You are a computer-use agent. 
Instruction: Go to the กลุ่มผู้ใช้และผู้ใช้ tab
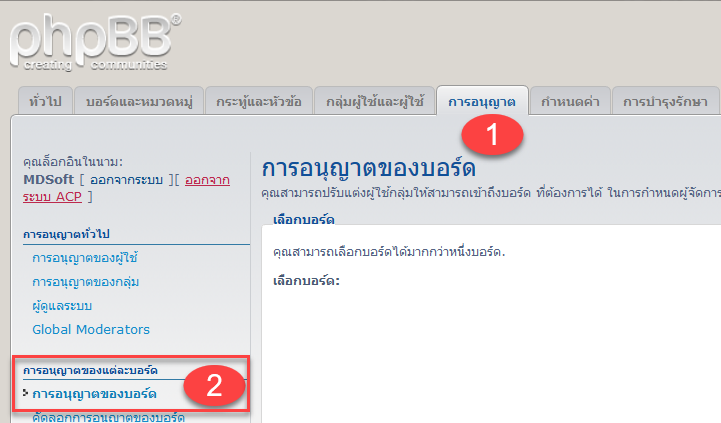point(374,102)
